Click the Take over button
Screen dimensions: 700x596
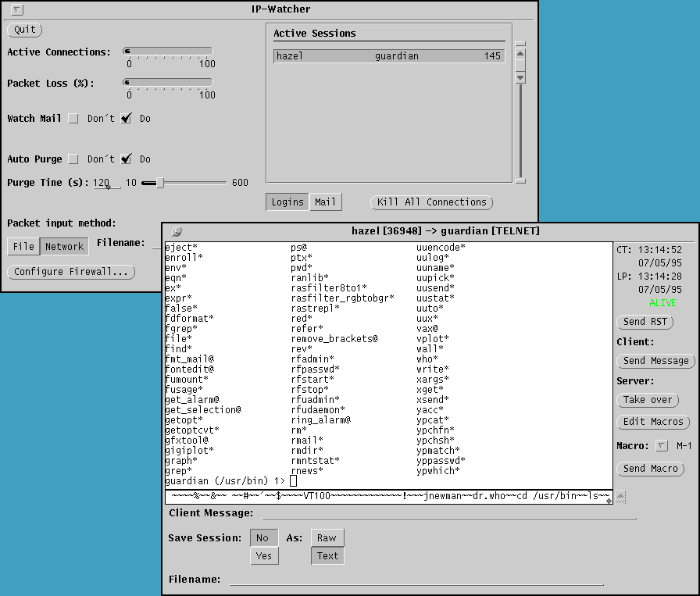tap(648, 400)
